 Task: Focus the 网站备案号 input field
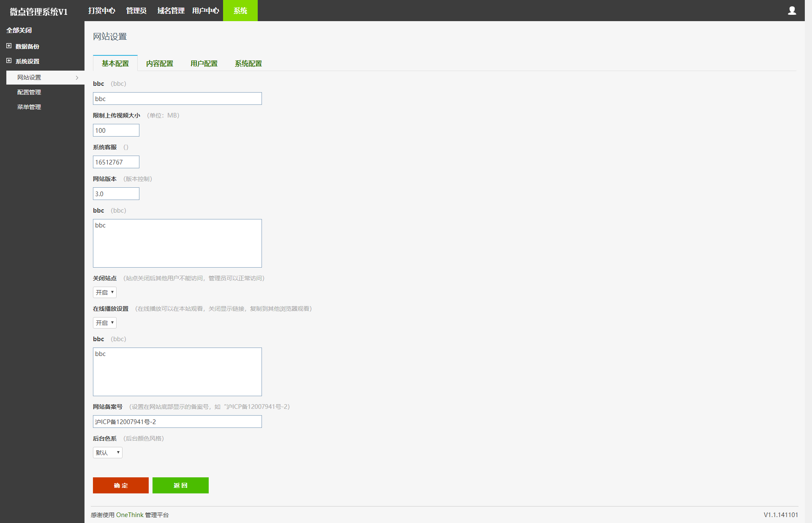177,422
